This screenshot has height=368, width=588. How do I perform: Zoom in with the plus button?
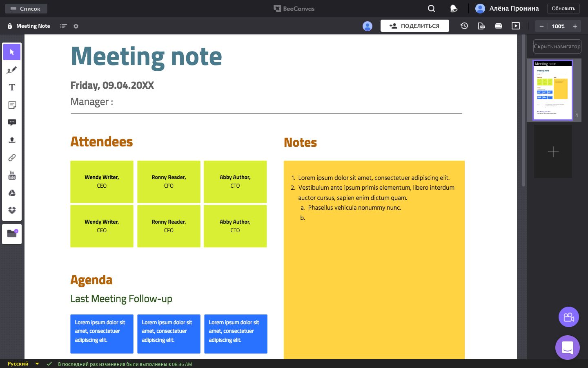click(x=575, y=26)
